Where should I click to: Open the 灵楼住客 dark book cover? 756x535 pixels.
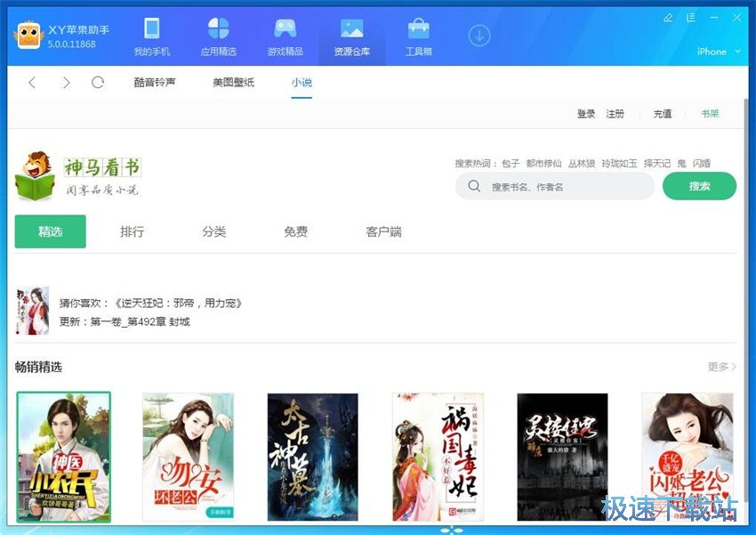[563, 457]
